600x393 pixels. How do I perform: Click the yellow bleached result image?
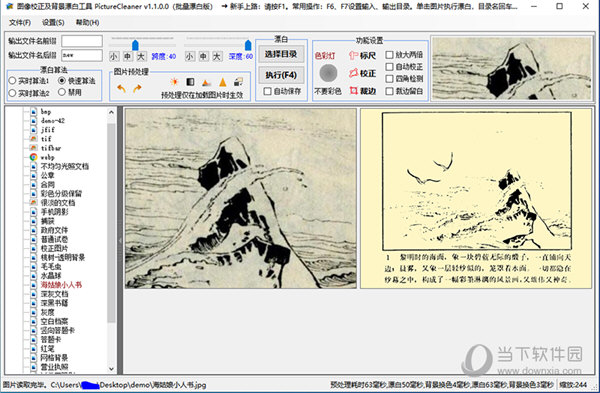pyautogui.click(x=476, y=198)
